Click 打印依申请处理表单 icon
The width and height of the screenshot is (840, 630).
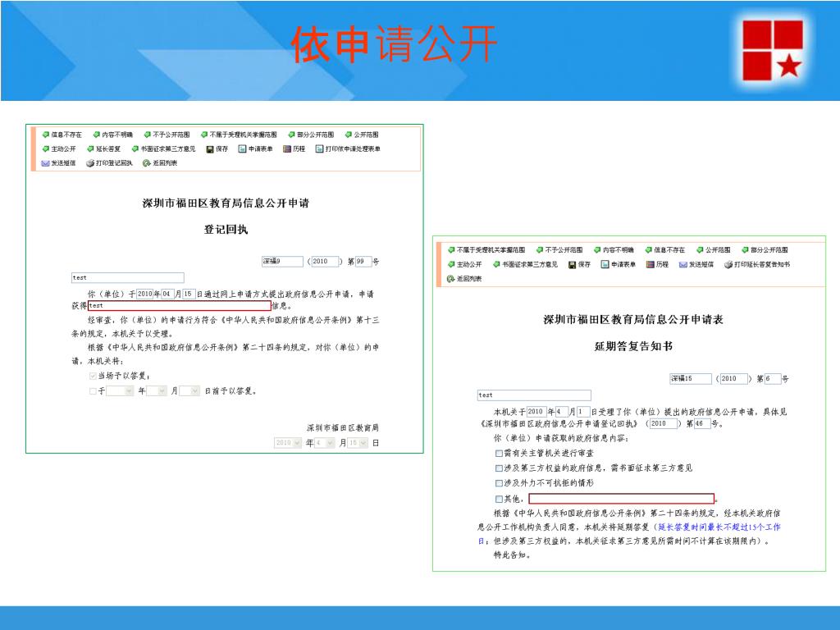[x=319, y=149]
